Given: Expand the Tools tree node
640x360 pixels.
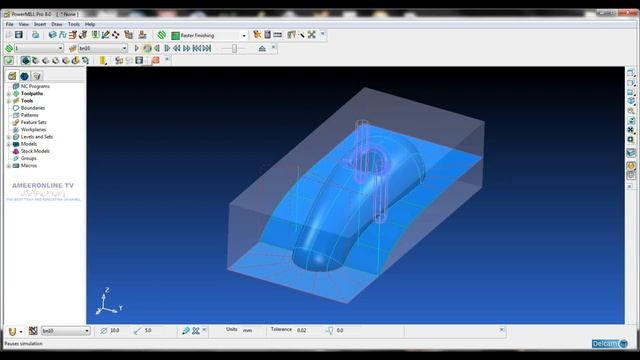Looking at the screenshot, I should [9, 101].
